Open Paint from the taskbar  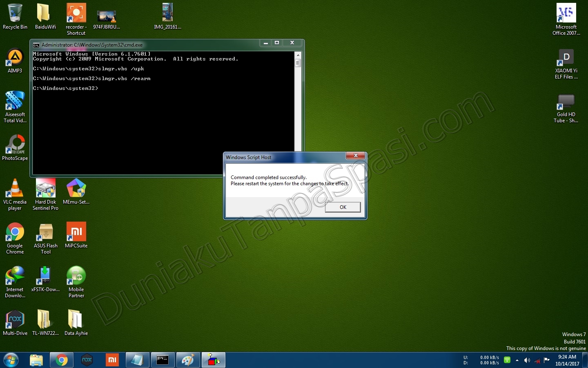tap(188, 360)
